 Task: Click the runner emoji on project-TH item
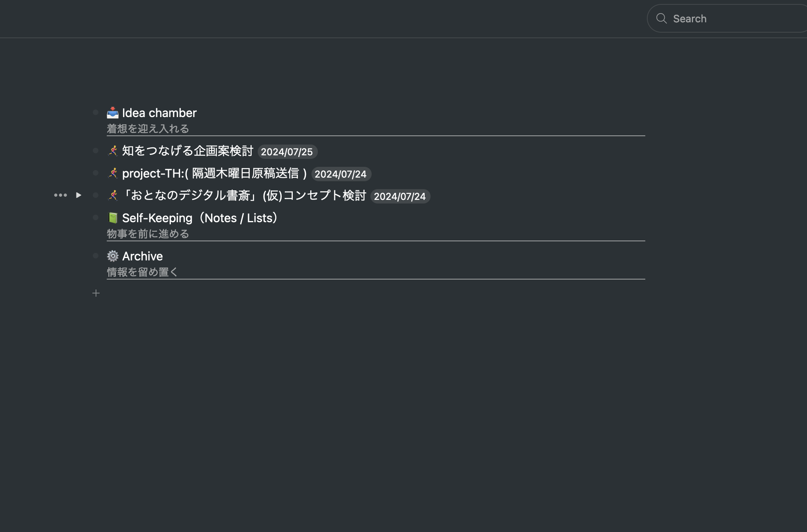click(x=113, y=173)
